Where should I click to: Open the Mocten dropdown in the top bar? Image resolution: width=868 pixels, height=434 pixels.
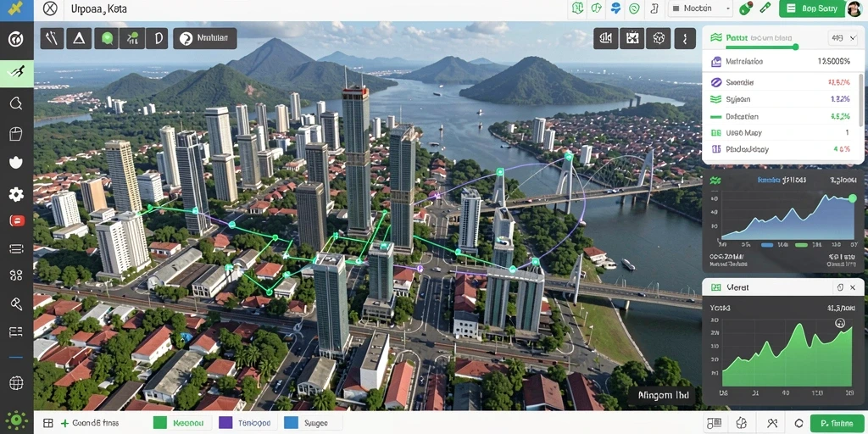pos(700,8)
